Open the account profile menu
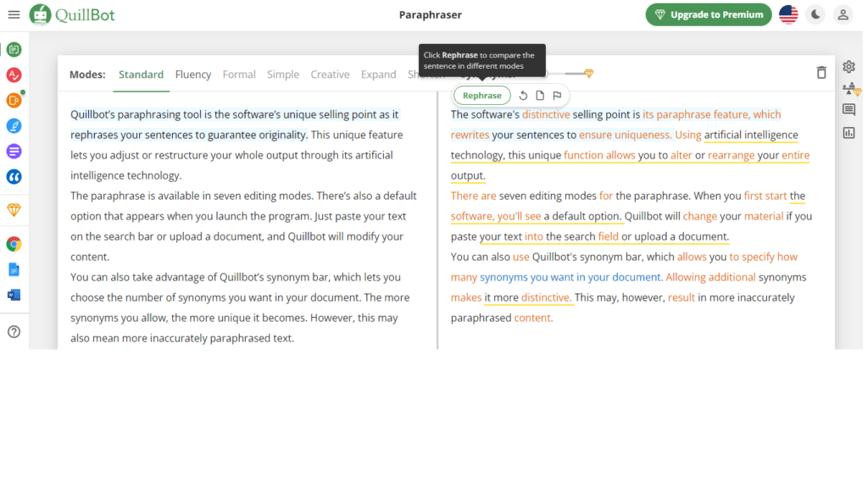Screen dimensions: 868x488 click(x=842, y=14)
